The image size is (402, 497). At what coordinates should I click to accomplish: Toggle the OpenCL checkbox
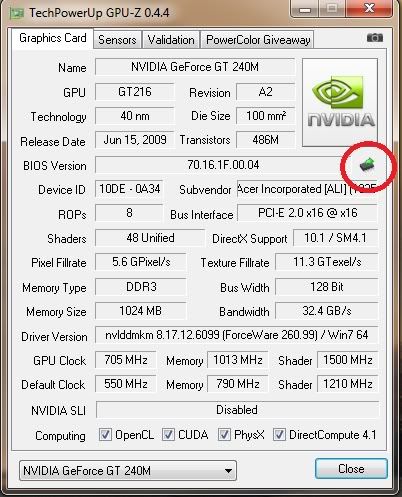click(x=105, y=435)
